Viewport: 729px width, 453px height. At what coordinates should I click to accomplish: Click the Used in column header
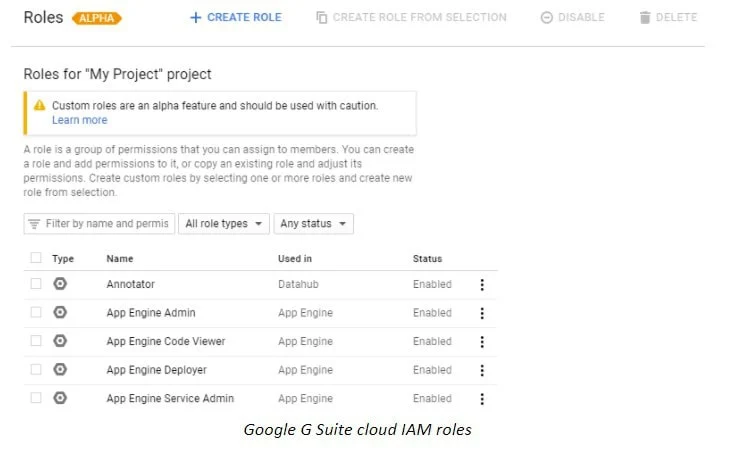pos(295,259)
